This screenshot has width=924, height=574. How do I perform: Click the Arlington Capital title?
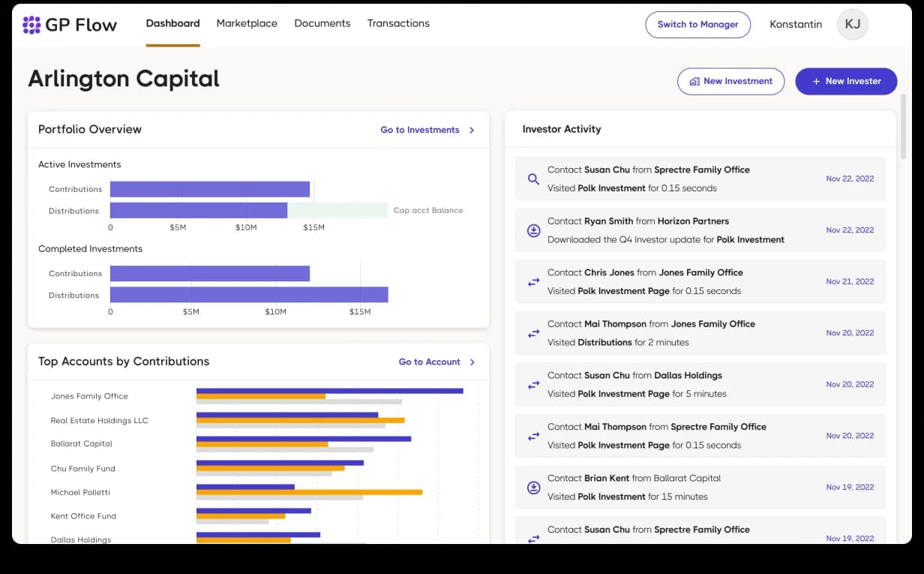click(x=124, y=78)
